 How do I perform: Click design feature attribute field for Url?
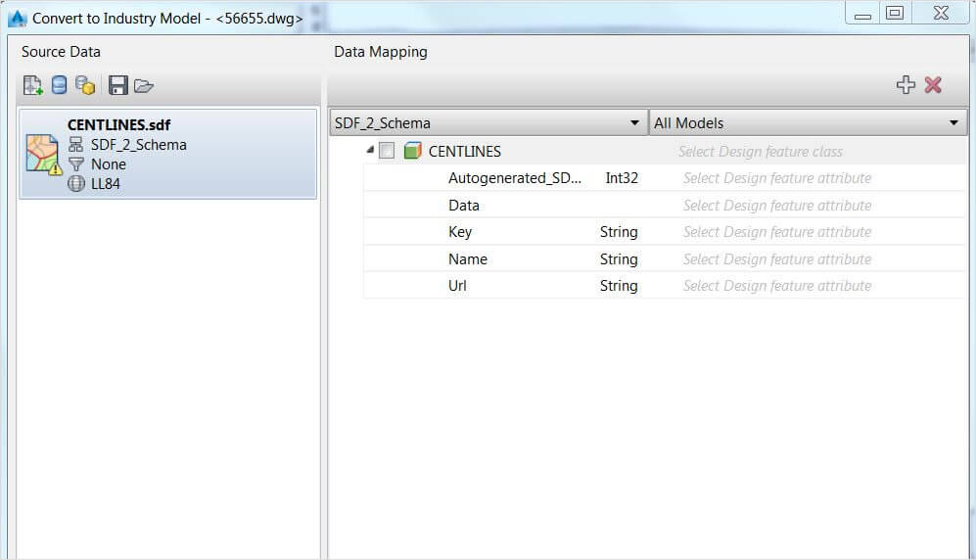(776, 286)
